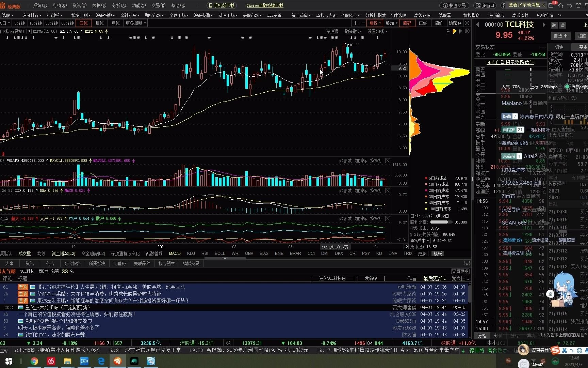Click the news panel popout icon

tap(467, 263)
